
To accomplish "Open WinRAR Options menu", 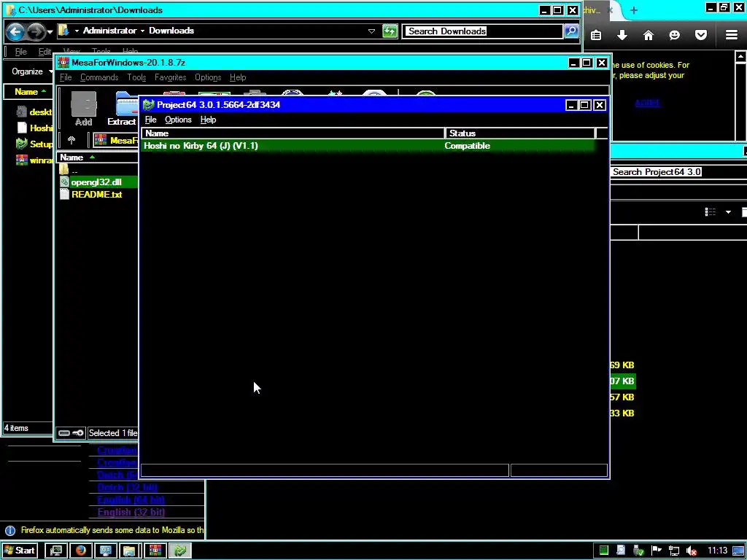I will (208, 77).
